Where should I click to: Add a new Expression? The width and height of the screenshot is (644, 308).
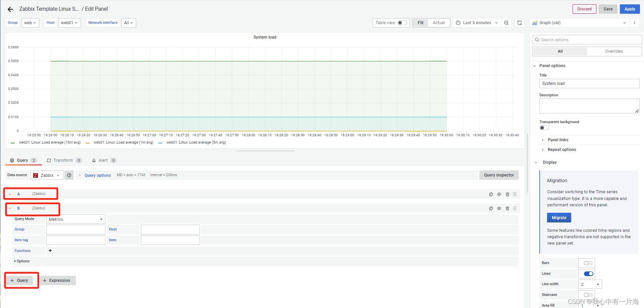pyautogui.click(x=57, y=280)
